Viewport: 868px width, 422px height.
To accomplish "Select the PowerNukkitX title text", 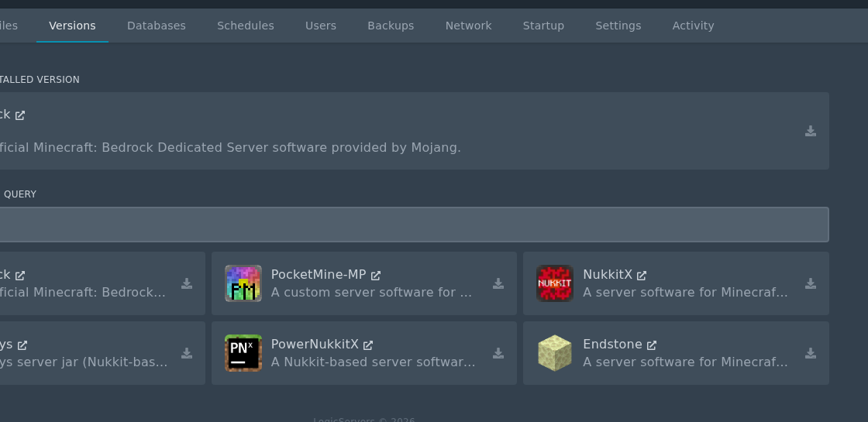I will (x=315, y=344).
